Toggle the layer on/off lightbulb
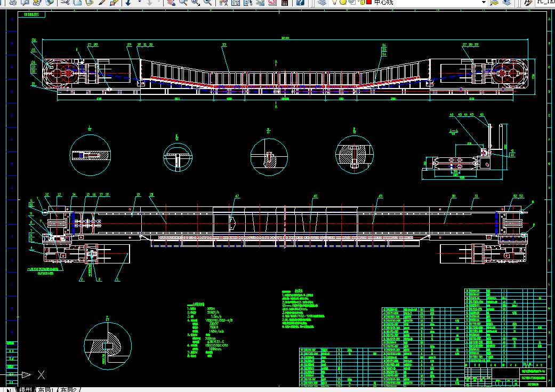 (334, 2)
